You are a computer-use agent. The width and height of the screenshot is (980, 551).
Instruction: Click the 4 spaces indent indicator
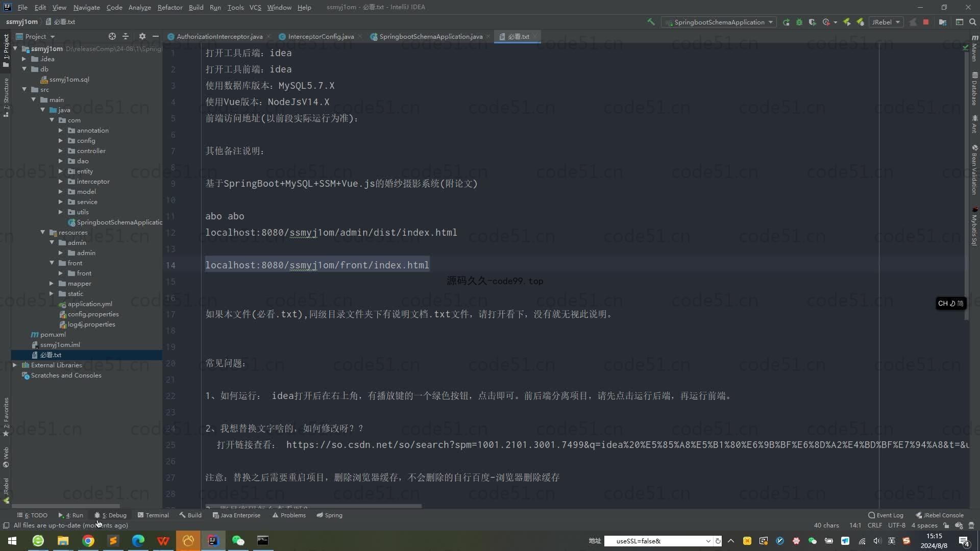[x=924, y=525]
